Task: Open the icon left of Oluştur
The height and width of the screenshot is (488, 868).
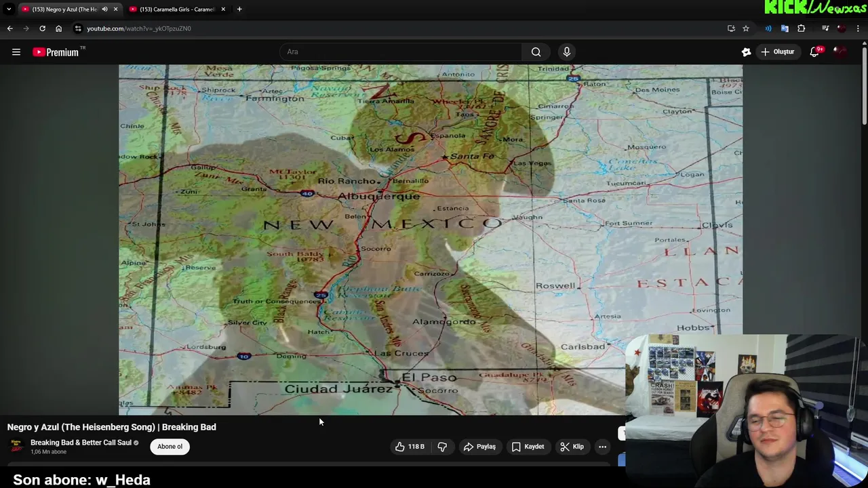Action: [746, 52]
